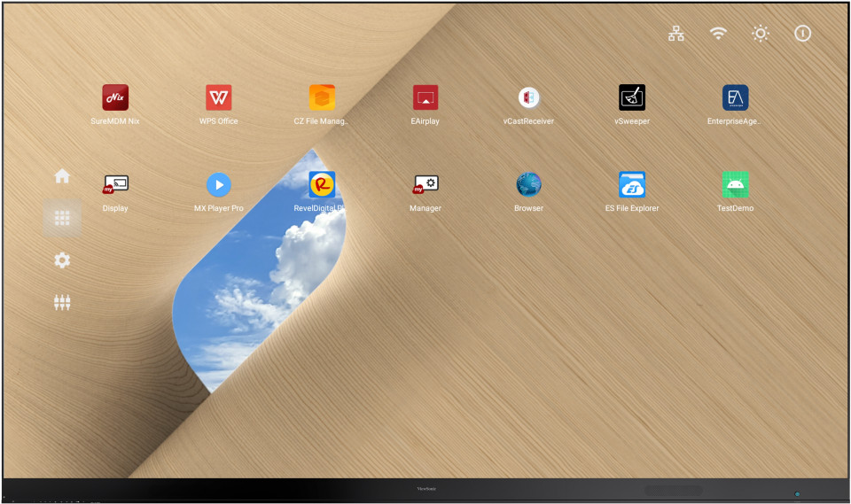This screenshot has width=851, height=504.
Task: Go to Home in the sidebar
Action: (62, 176)
